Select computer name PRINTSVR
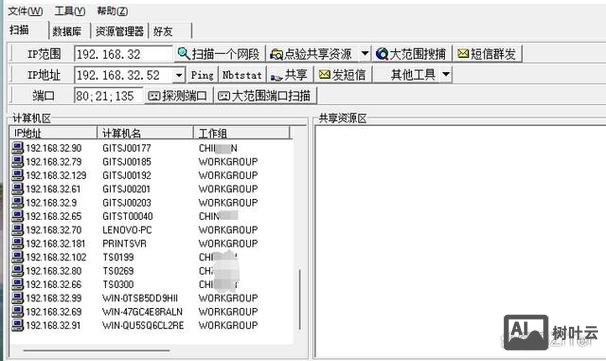This screenshot has height=361, width=606. point(124,244)
